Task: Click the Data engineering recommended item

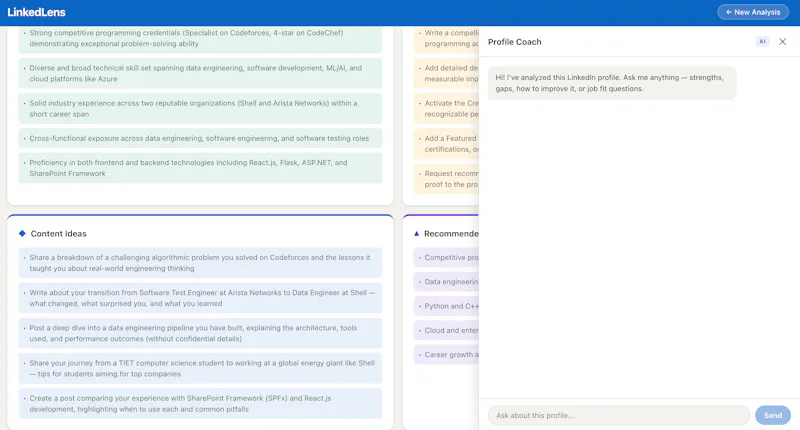Action: point(446,282)
